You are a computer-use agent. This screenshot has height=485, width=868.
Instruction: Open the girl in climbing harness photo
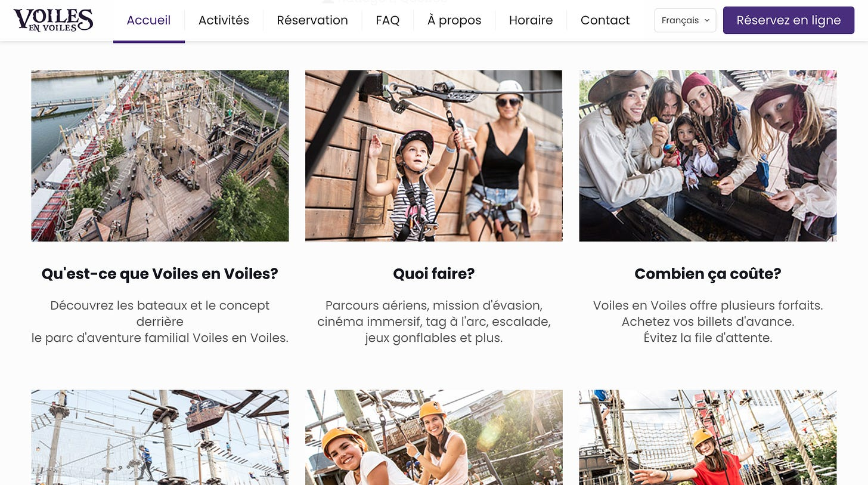(433, 156)
